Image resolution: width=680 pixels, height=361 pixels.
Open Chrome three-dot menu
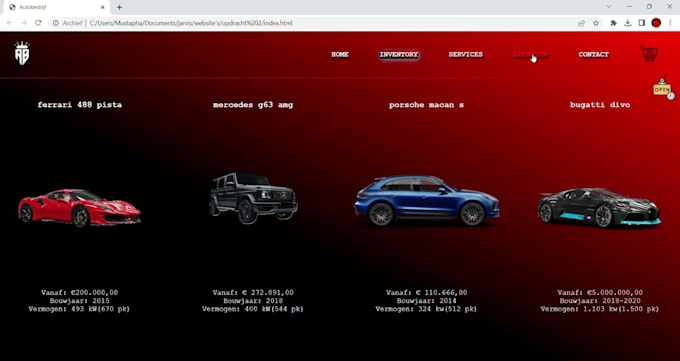[x=670, y=23]
